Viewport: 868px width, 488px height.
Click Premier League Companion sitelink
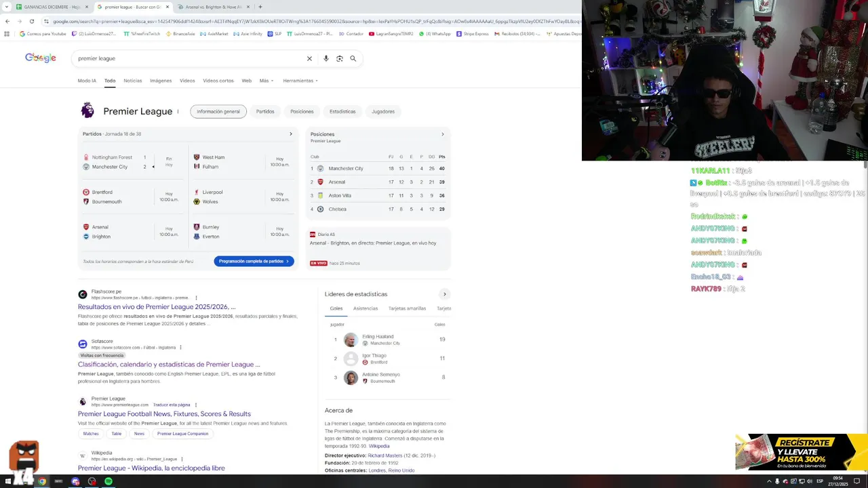tap(182, 434)
